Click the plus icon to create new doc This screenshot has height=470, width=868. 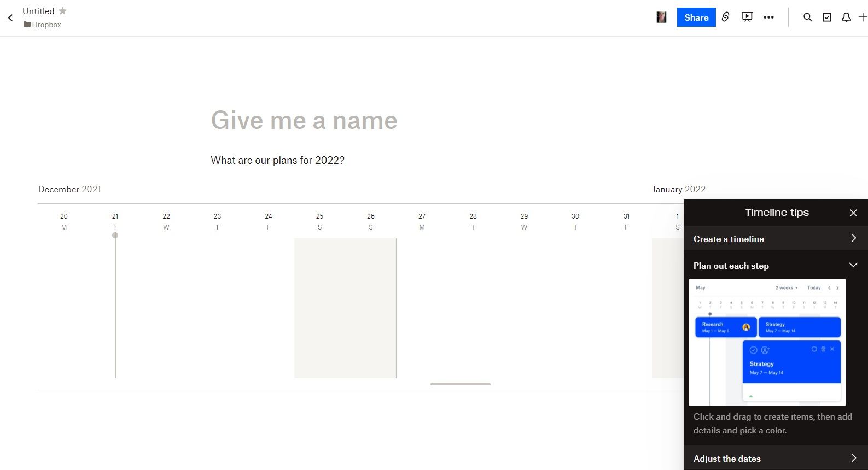[863, 17]
